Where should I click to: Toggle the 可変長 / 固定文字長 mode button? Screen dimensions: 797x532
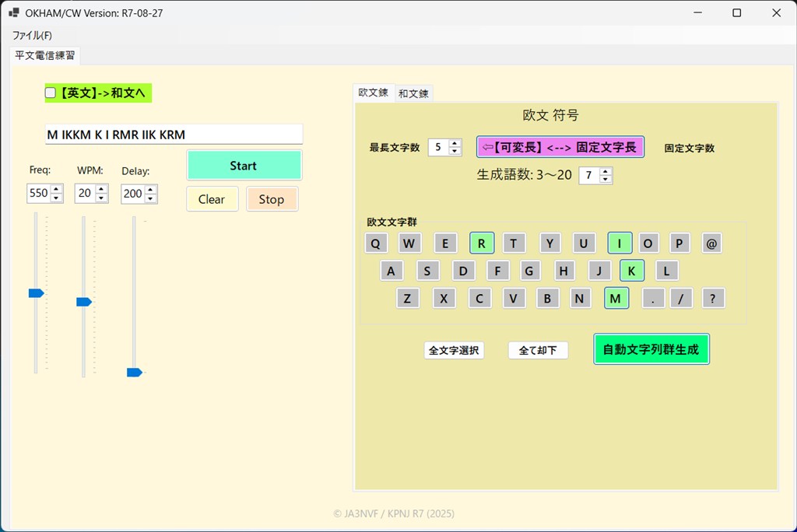coord(560,147)
